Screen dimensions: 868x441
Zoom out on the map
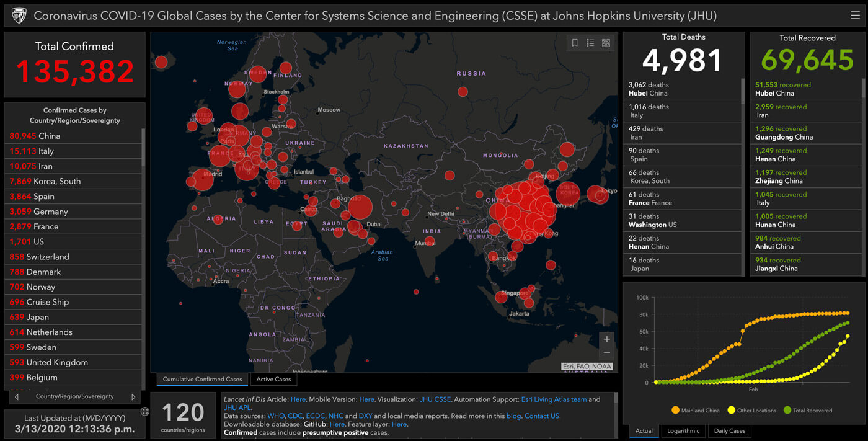click(607, 353)
